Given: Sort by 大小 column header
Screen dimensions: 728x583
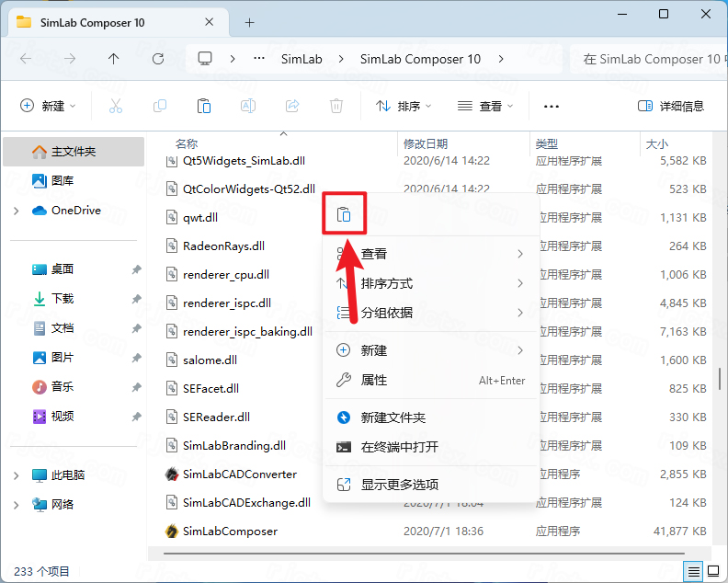Looking at the screenshot, I should tap(657, 143).
